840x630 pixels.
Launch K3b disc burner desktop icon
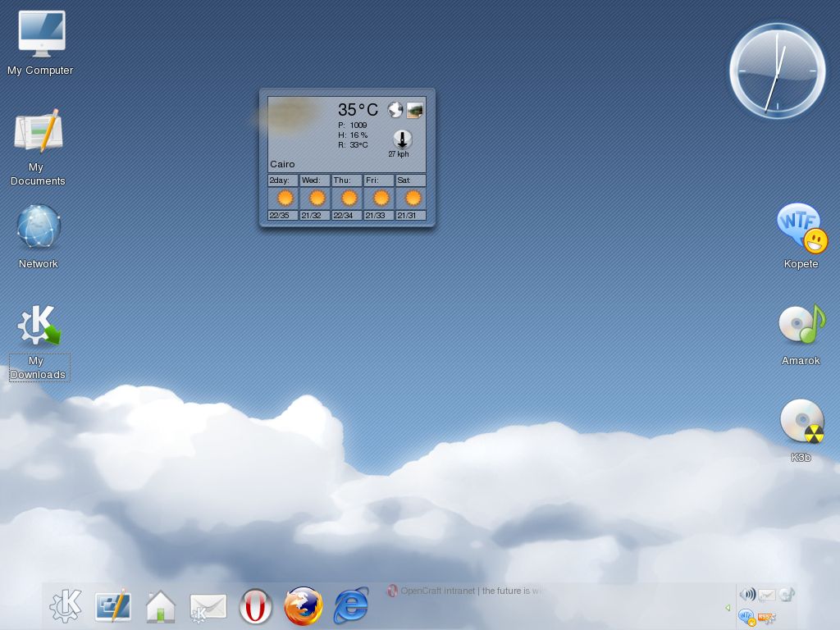coord(802,422)
